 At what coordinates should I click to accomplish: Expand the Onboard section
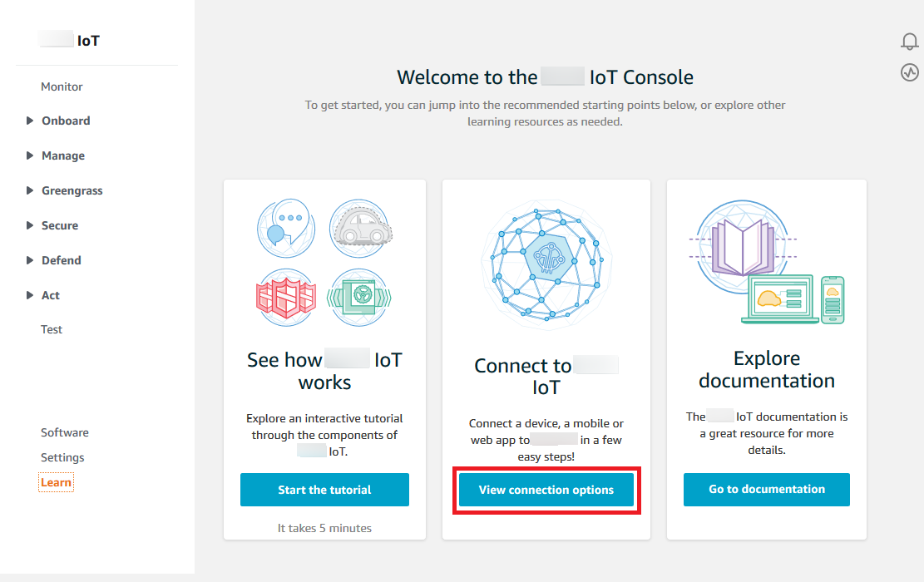66,121
